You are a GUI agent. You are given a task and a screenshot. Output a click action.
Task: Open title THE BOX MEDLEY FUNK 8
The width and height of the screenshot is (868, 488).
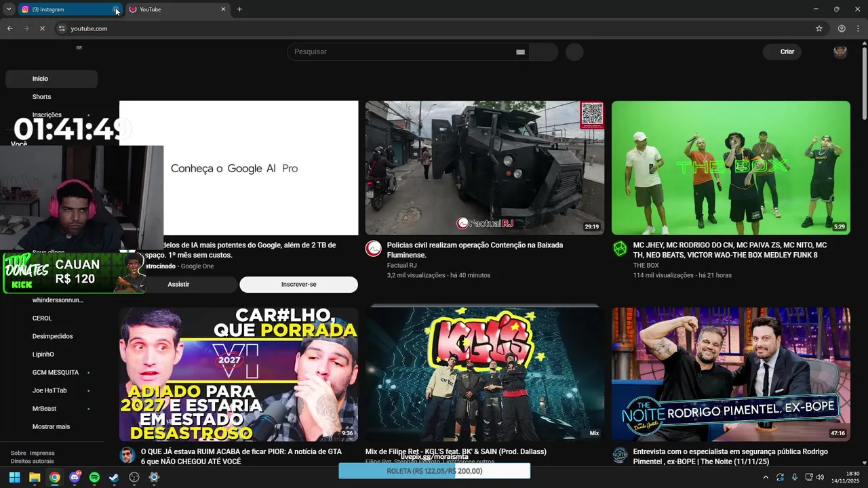730,250
